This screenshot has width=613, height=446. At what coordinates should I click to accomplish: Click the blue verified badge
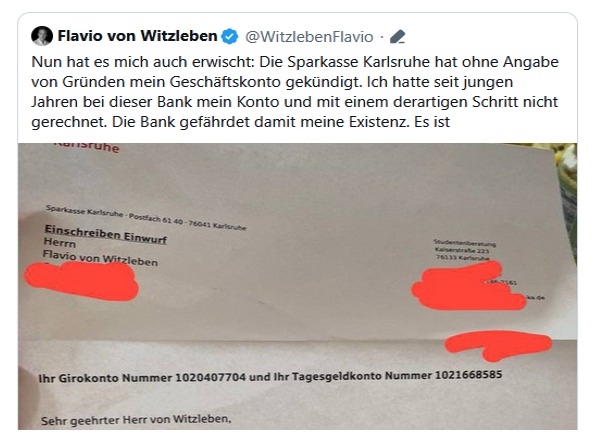click(229, 37)
